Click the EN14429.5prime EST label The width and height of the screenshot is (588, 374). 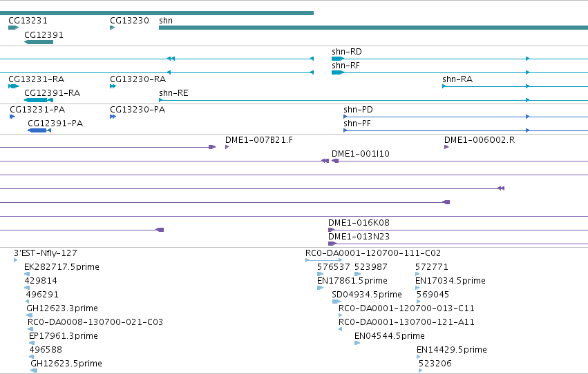[x=451, y=350]
